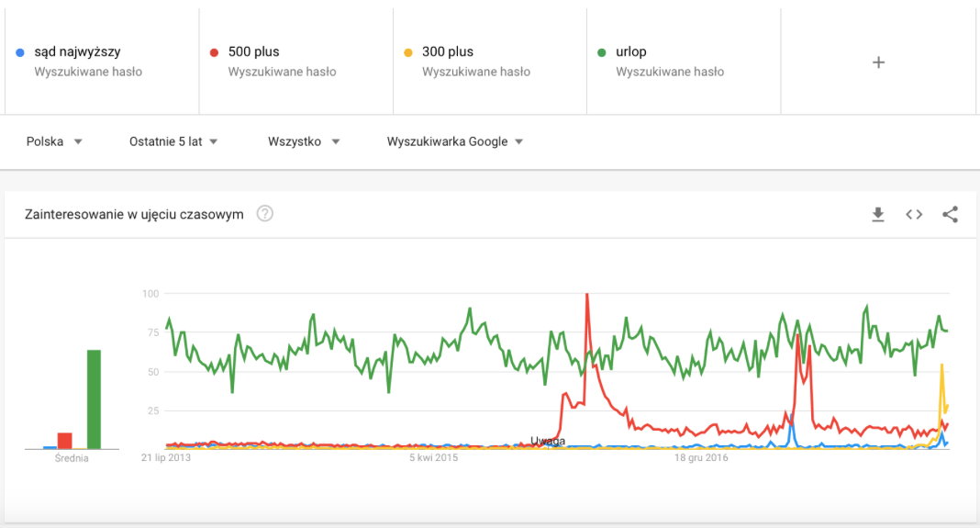Change the Wyszukiwarka Google search type

[454, 141]
